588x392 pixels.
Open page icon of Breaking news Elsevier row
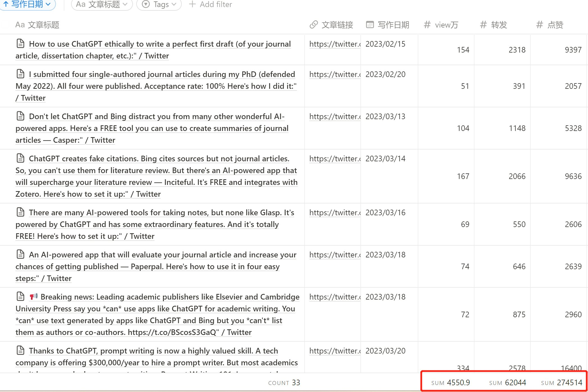click(21, 296)
